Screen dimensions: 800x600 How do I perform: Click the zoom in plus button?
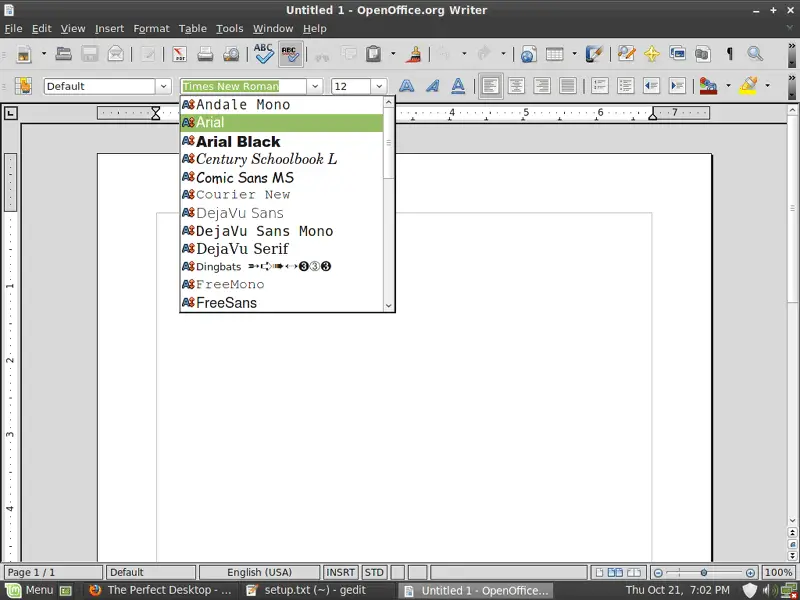click(750, 572)
